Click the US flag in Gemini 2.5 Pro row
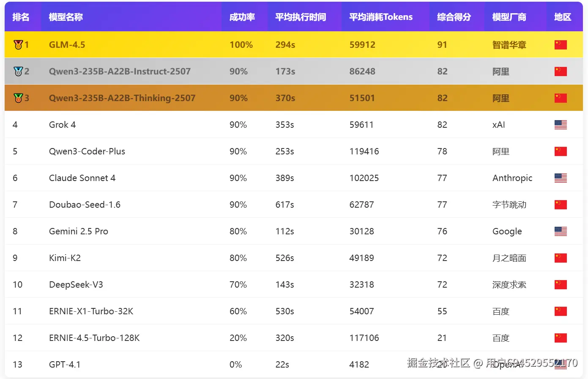588x379 pixels. click(561, 231)
